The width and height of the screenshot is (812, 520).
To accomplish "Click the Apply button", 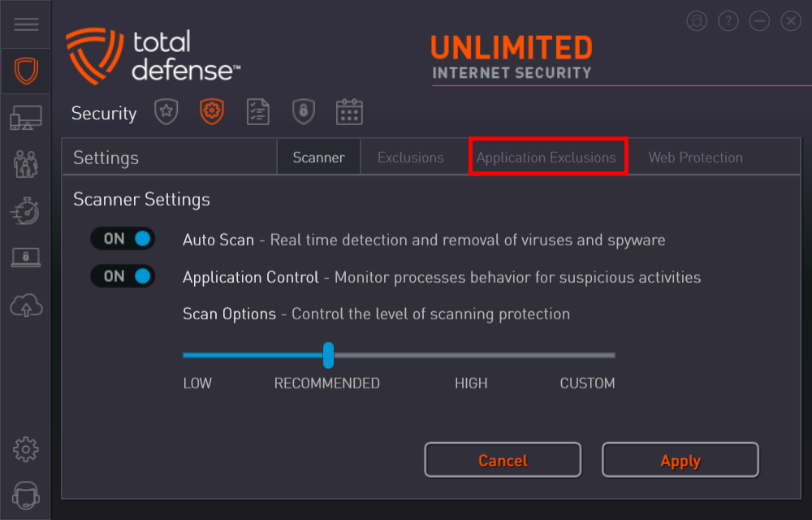I will pyautogui.click(x=680, y=460).
